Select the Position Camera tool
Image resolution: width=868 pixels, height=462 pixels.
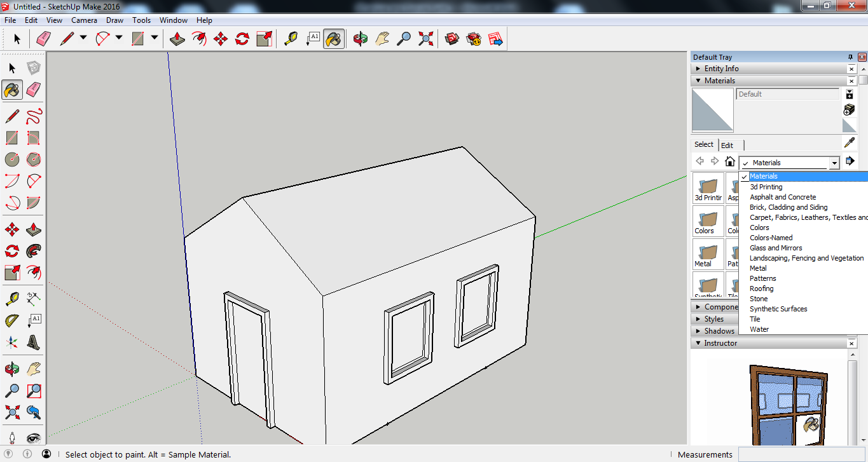pyautogui.click(x=12, y=438)
